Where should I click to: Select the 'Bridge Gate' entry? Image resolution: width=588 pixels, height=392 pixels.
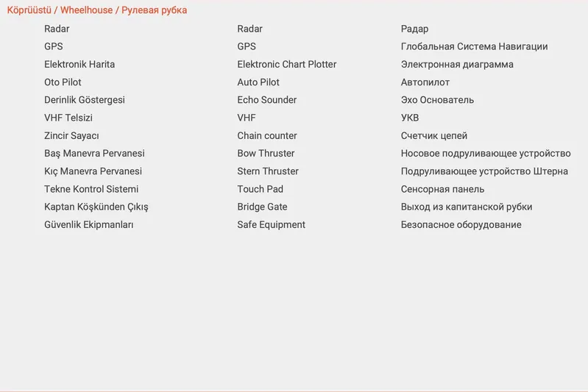pyautogui.click(x=262, y=207)
